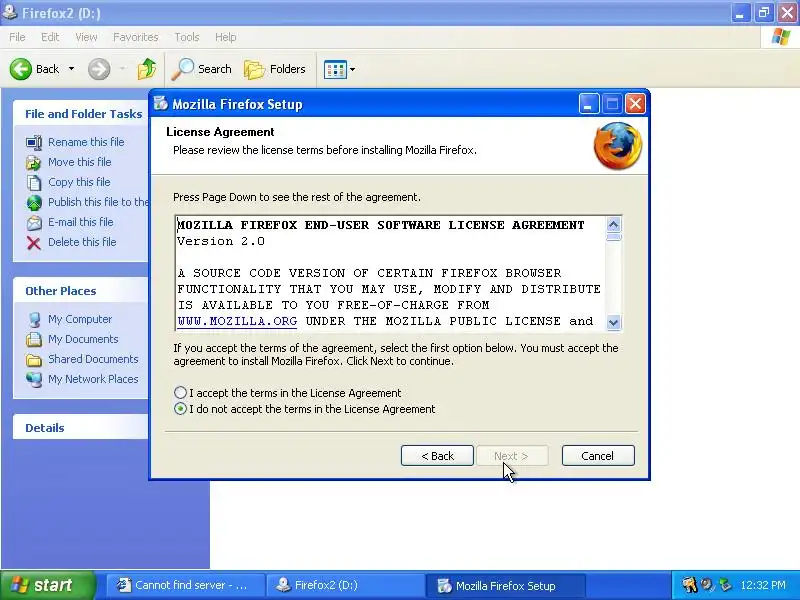Click the setup icon in the Firefox Setup title bar
The image size is (800, 600).
[x=161, y=103]
